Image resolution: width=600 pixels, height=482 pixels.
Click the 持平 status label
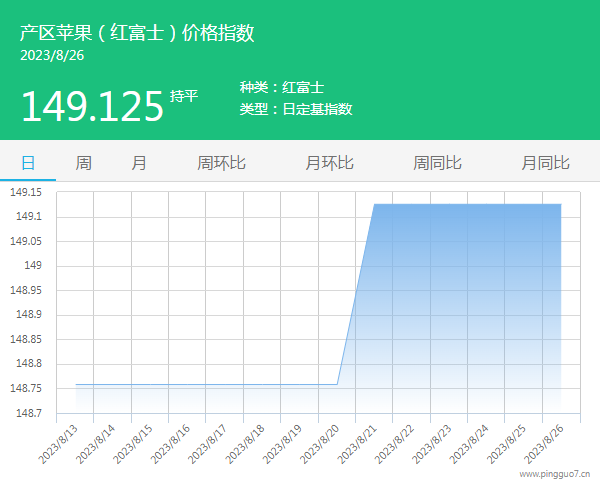pyautogui.click(x=184, y=96)
